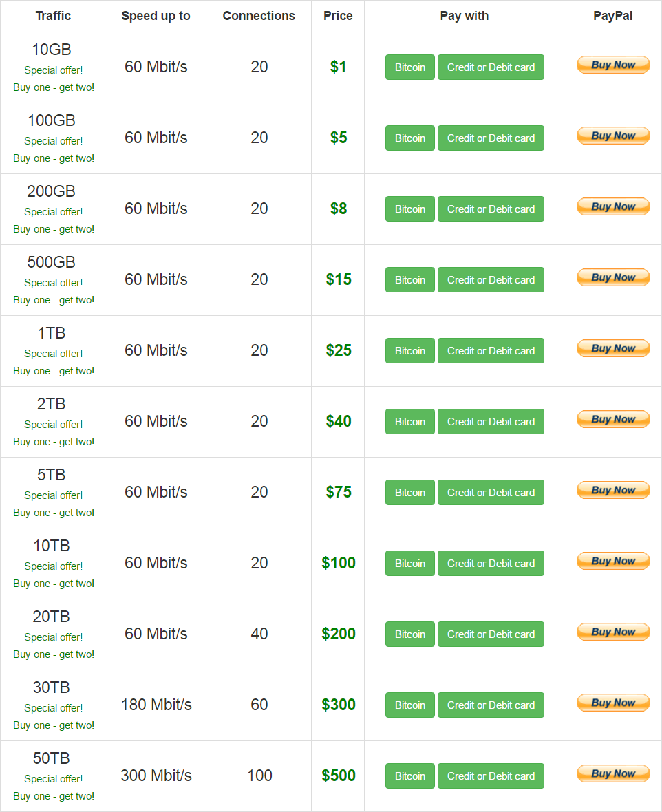Click PayPal Buy Now for 500GB plan
This screenshot has width=662, height=812.
[x=612, y=278]
